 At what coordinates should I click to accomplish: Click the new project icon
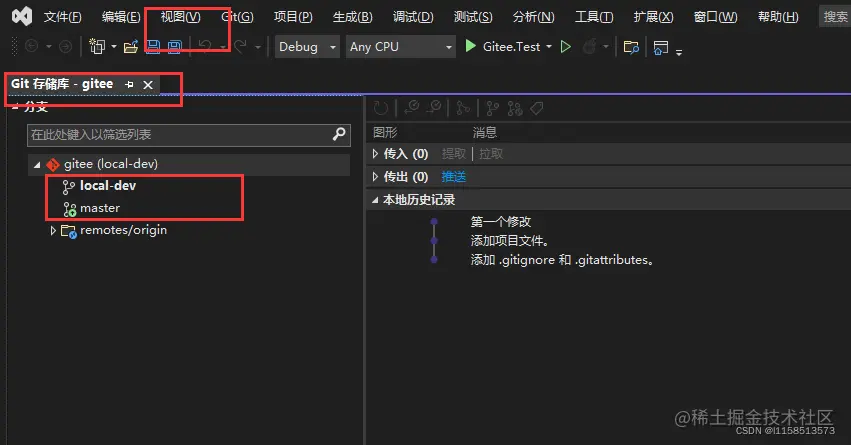[x=97, y=47]
